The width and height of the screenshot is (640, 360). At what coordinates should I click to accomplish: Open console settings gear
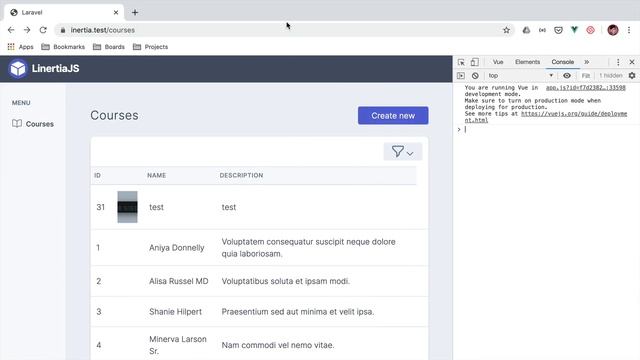click(x=632, y=76)
